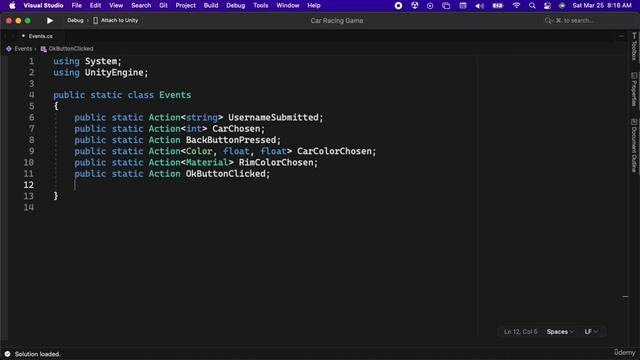Switch to the Events.cs tab

(x=40, y=36)
